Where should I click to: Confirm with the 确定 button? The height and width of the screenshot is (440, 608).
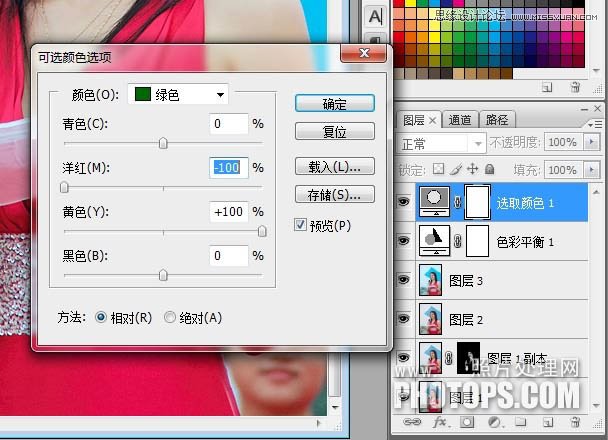pyautogui.click(x=335, y=104)
